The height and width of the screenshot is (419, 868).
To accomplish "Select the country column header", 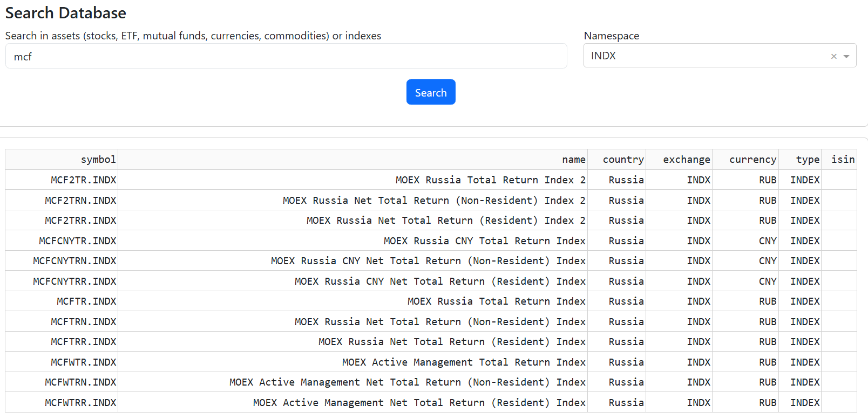I will (x=623, y=160).
